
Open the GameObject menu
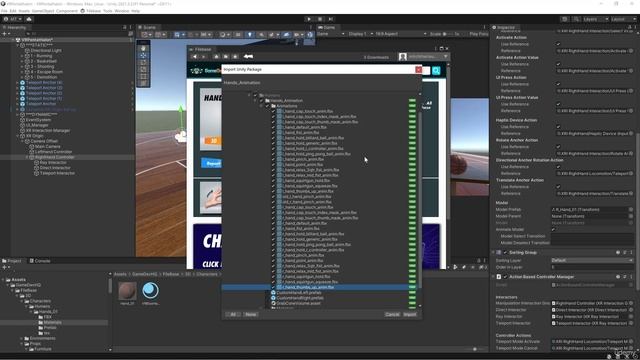pyautogui.click(x=43, y=11)
